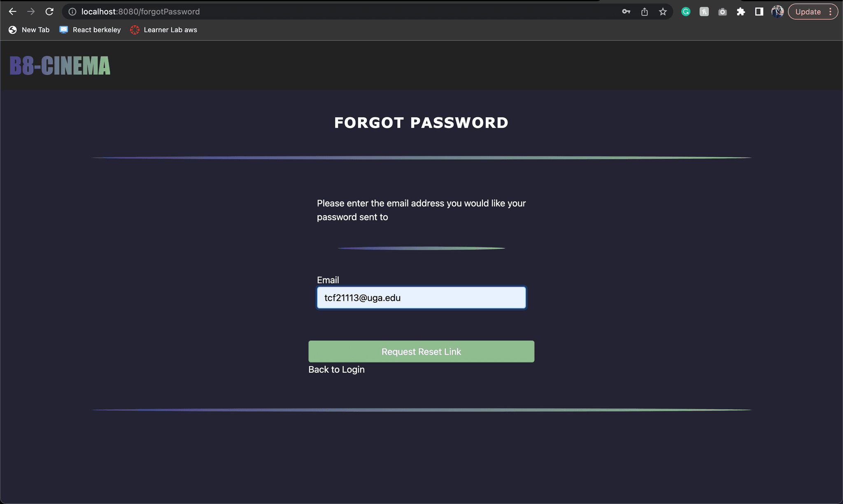Click the B8-CINEMA logo icon

59,66
